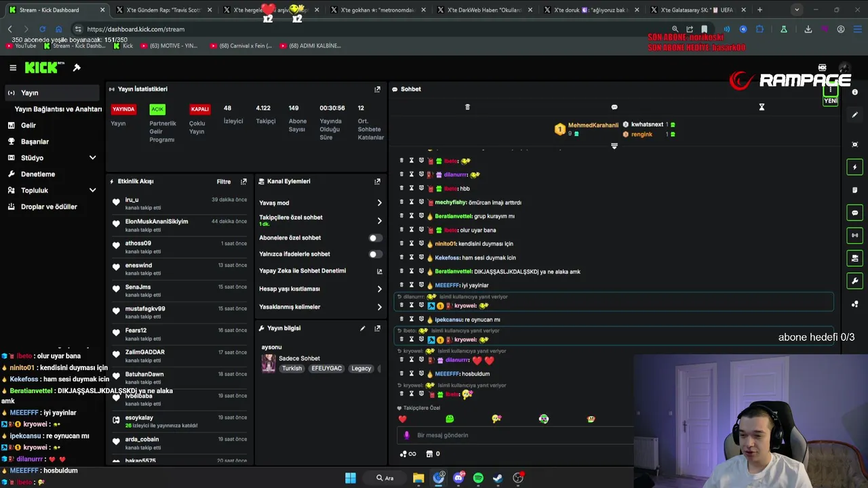The image size is (868, 488).
Task: Edit stream info with the pencil icon
Action: pos(362,329)
